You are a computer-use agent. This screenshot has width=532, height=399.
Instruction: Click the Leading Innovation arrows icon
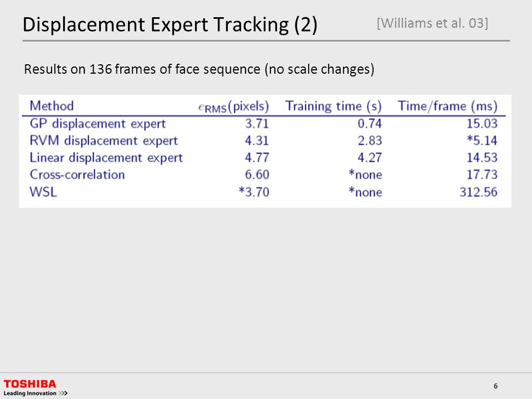pos(63,393)
